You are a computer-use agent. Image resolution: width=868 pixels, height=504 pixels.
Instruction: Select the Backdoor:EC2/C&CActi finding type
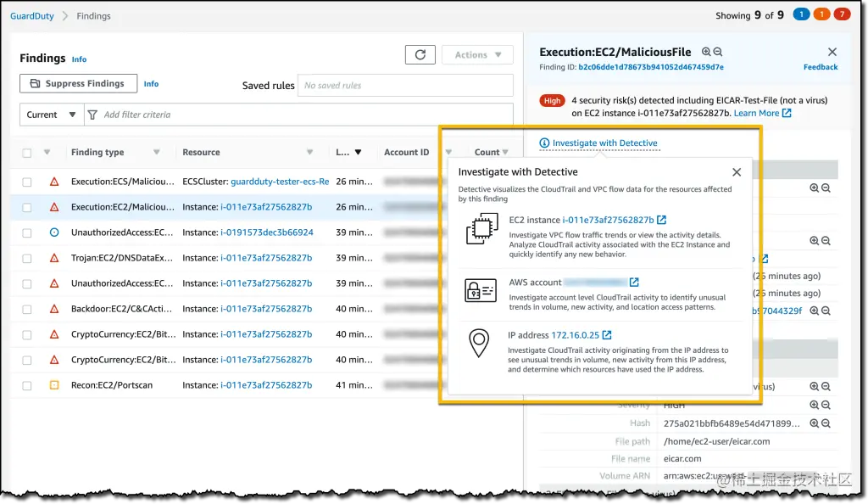(121, 309)
